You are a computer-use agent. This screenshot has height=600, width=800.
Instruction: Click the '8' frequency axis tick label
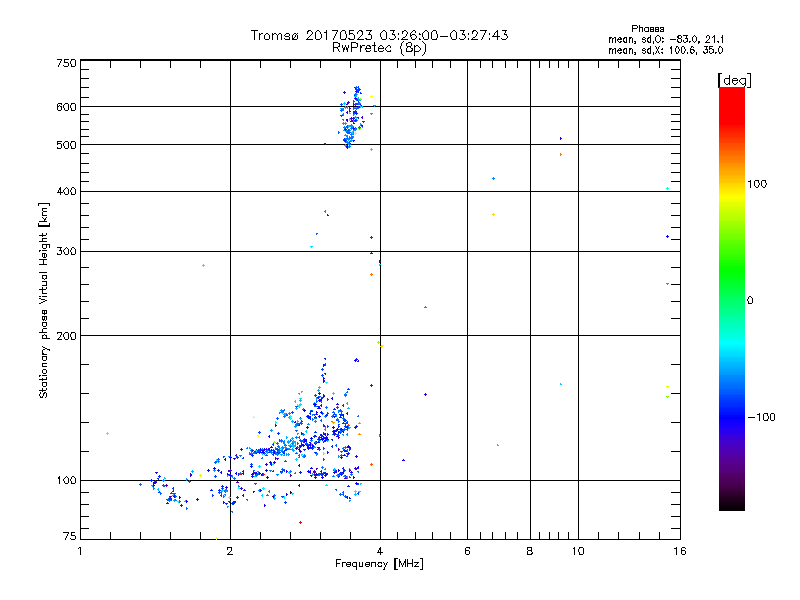530,551
